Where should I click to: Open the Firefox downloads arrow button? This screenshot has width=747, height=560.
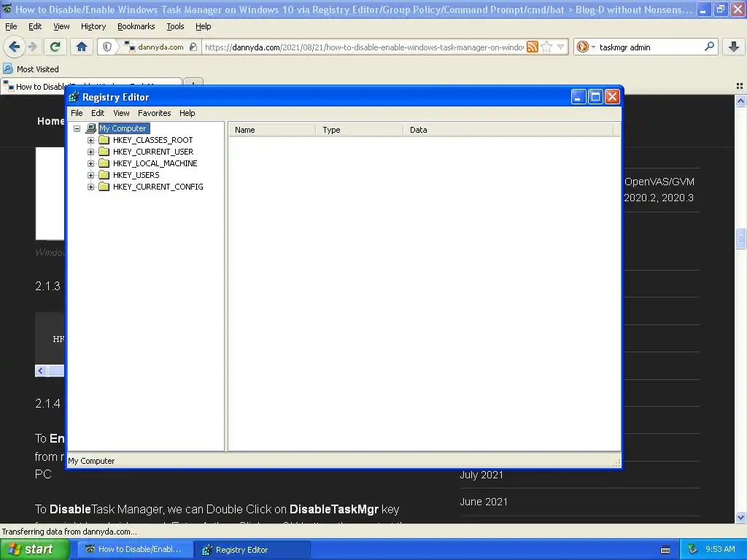click(734, 47)
